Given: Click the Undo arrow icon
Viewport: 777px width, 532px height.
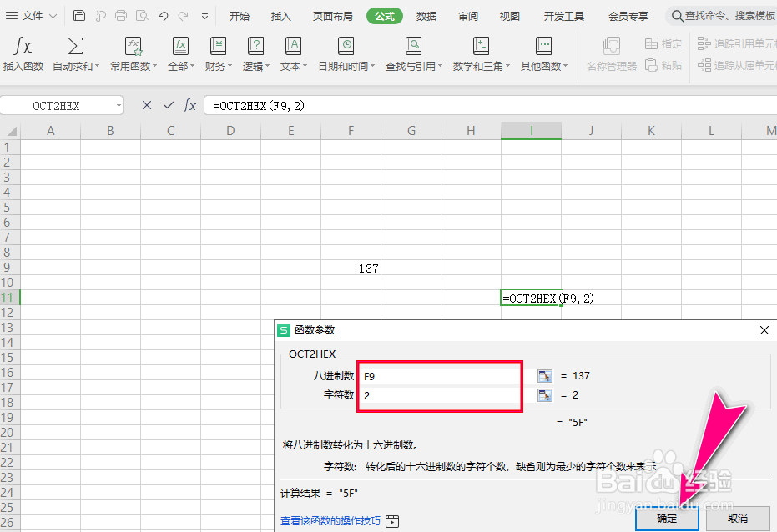Looking at the screenshot, I should [x=163, y=16].
